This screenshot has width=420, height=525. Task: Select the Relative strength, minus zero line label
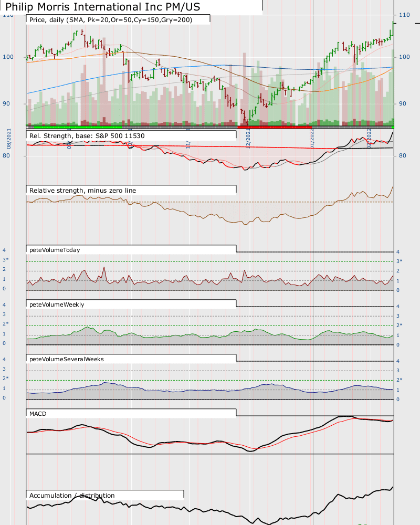[83, 190]
